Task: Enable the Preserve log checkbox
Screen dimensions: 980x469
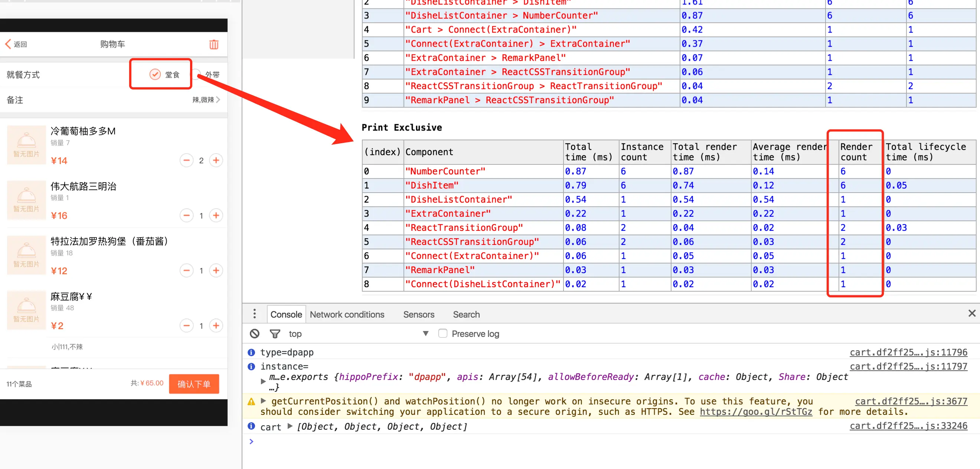Action: pyautogui.click(x=442, y=334)
